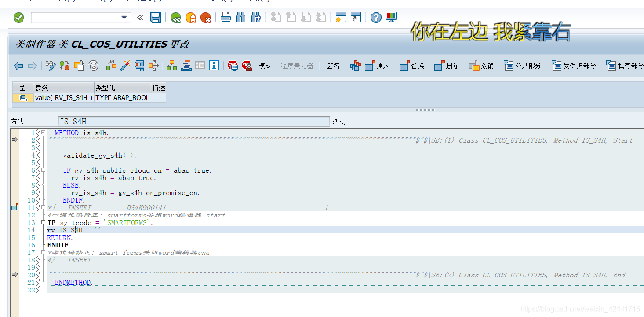Click the Other Object icon
The width and height of the screenshot is (644, 317).
(x=79, y=66)
